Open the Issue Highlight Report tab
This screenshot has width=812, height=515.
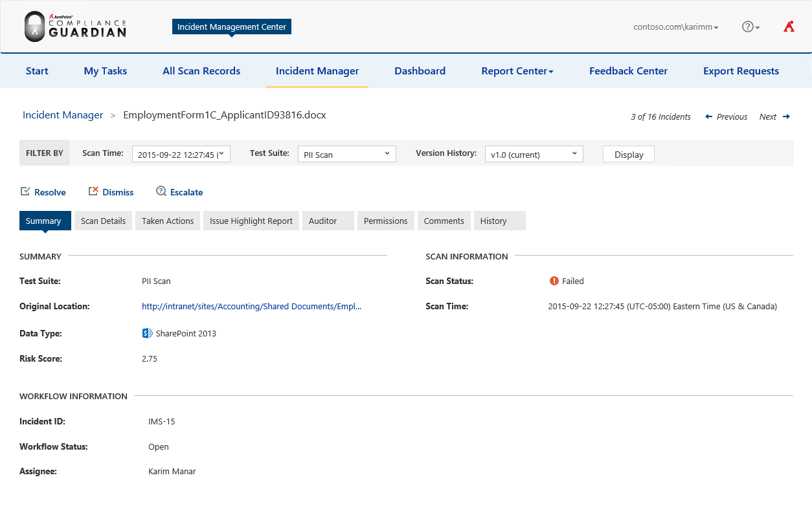(251, 221)
